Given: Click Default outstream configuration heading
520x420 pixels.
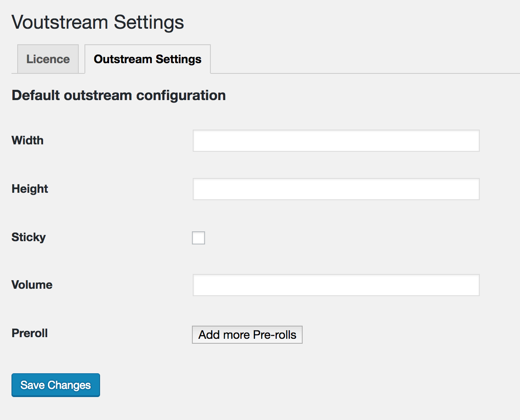Looking at the screenshot, I should [119, 95].
